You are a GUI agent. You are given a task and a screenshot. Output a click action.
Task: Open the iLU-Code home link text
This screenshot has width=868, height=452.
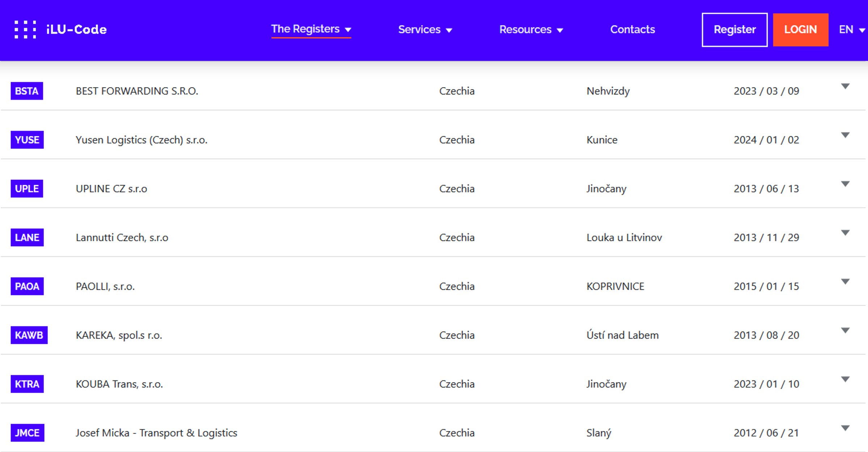[x=77, y=30]
